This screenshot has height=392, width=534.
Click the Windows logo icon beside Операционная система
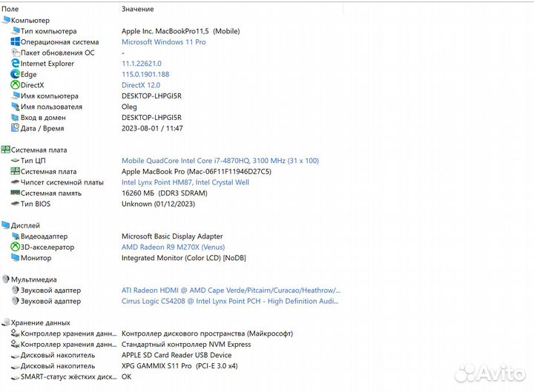tap(15, 41)
